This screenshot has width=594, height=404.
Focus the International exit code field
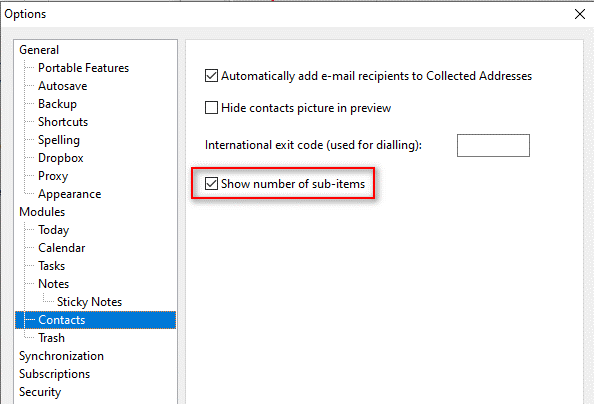493,145
